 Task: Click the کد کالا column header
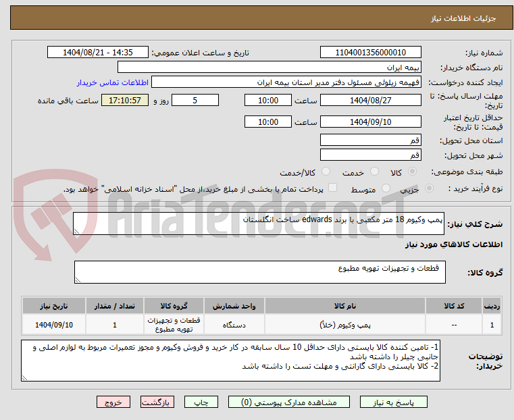(x=454, y=306)
